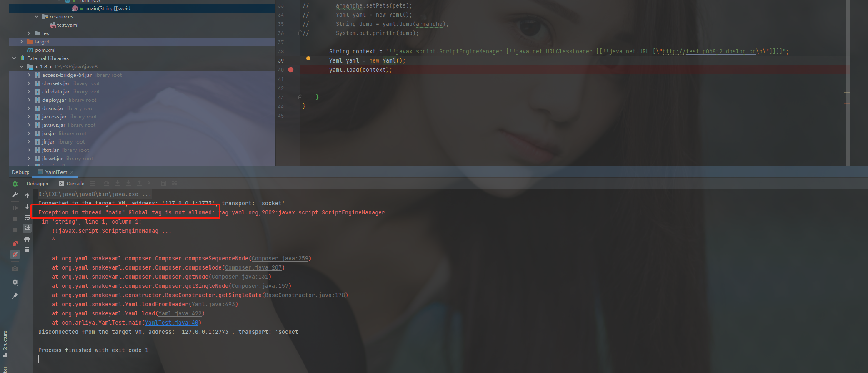Toggle the Scroll to End console icon

(27, 228)
